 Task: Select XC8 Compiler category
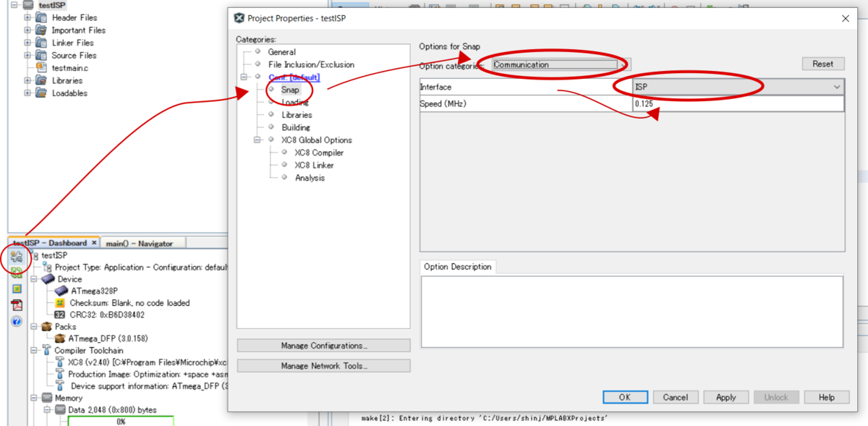(319, 153)
